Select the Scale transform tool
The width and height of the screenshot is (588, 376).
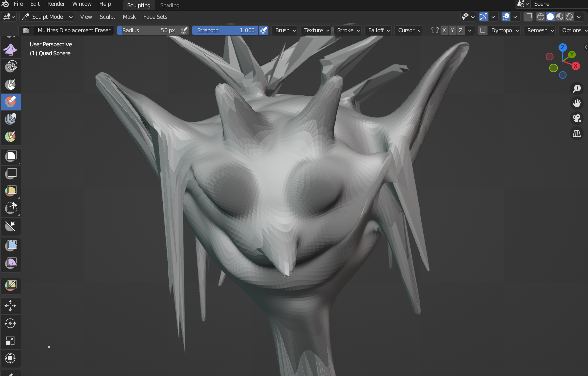point(10,341)
